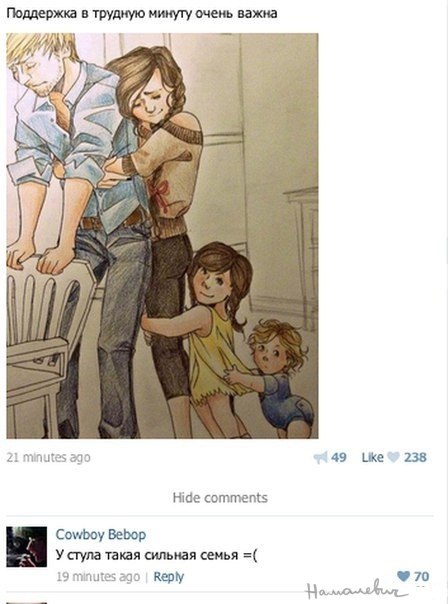Image resolution: width=448 pixels, height=604 pixels.
Task: Click the comment's like count 70
Action: click(x=421, y=576)
